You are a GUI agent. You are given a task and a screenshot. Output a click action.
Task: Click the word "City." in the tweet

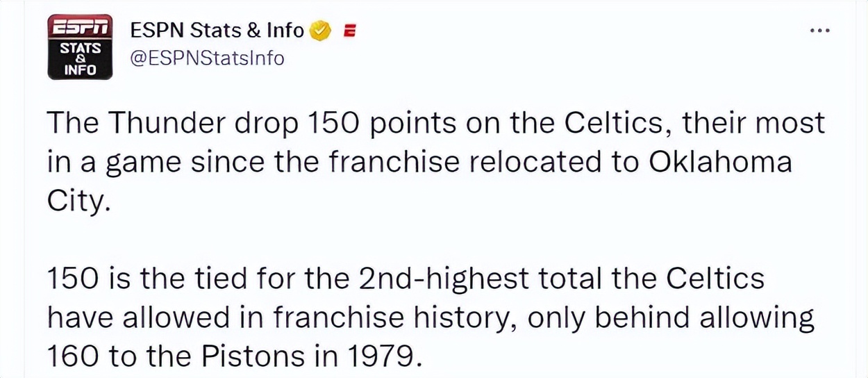click(78, 201)
